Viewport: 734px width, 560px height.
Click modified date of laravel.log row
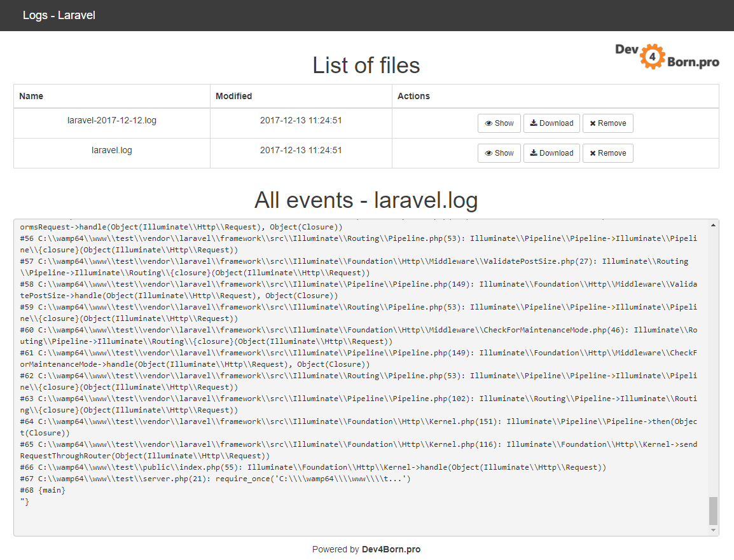coord(301,150)
